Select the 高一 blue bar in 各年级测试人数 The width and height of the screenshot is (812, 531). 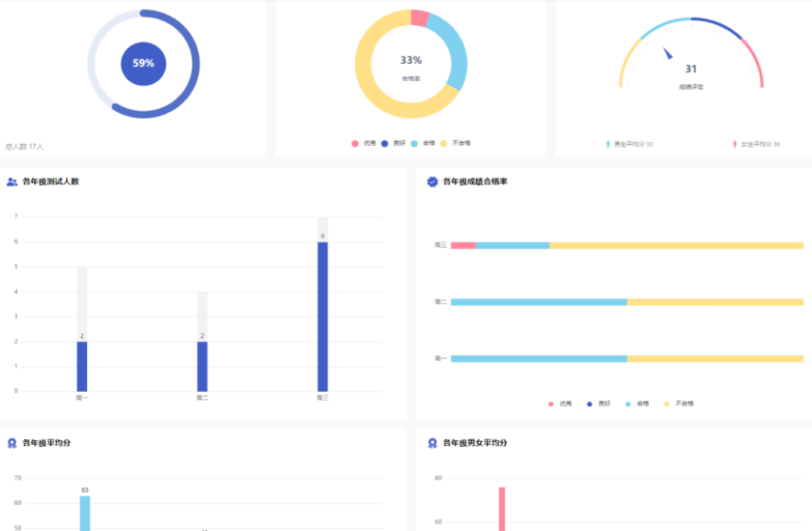[x=82, y=367]
